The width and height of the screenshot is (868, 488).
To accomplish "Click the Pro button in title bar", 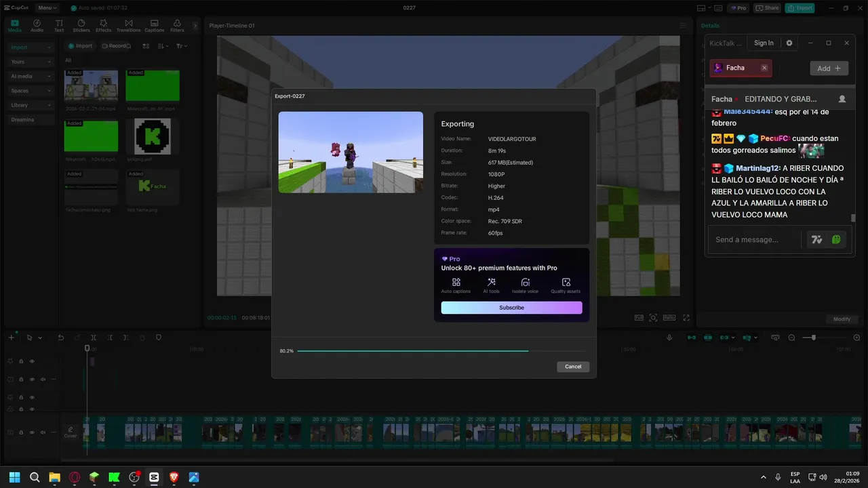I will [738, 7].
